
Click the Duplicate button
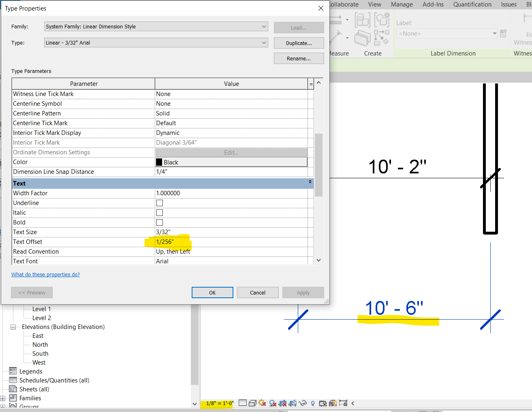click(299, 43)
